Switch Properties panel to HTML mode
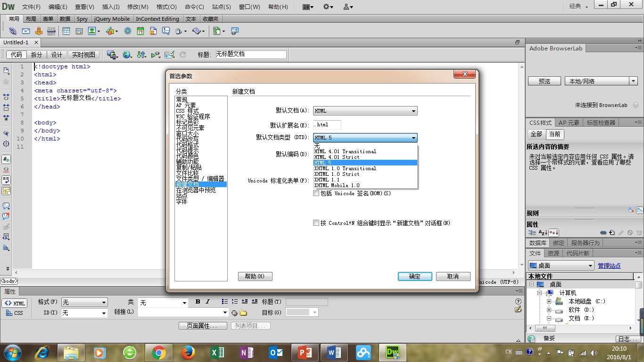 pyautogui.click(x=15, y=303)
